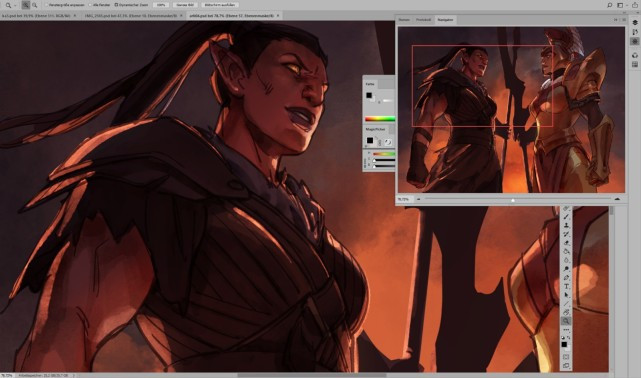641x378 pixels.
Task: Open the Navigator panel menu
Action: point(624,20)
